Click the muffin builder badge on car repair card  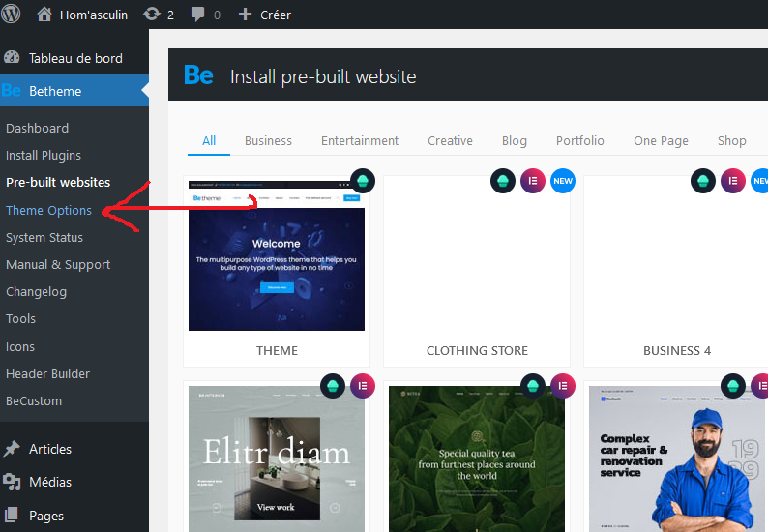click(733, 386)
